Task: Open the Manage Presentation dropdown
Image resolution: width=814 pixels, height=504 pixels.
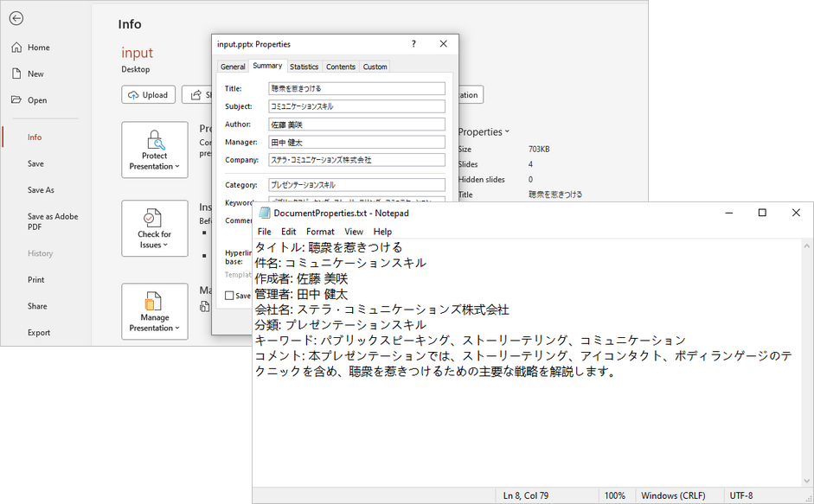Action: (x=155, y=311)
